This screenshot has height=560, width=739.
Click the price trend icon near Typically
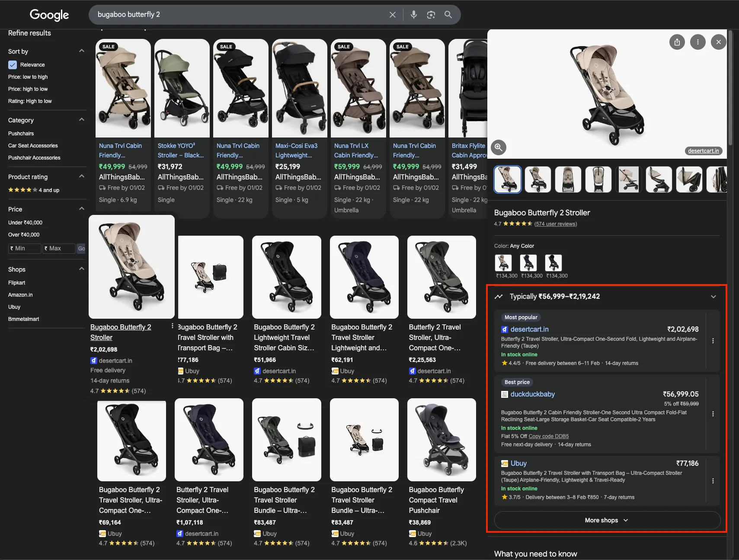[499, 297]
